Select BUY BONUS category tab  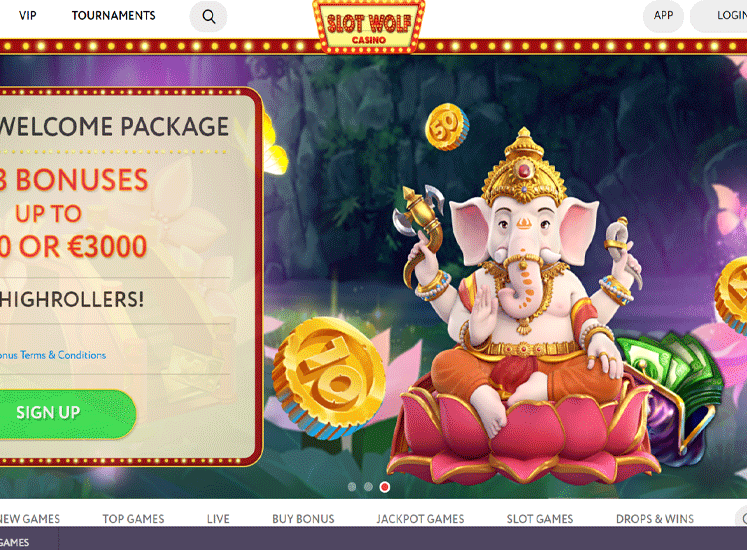tap(303, 519)
